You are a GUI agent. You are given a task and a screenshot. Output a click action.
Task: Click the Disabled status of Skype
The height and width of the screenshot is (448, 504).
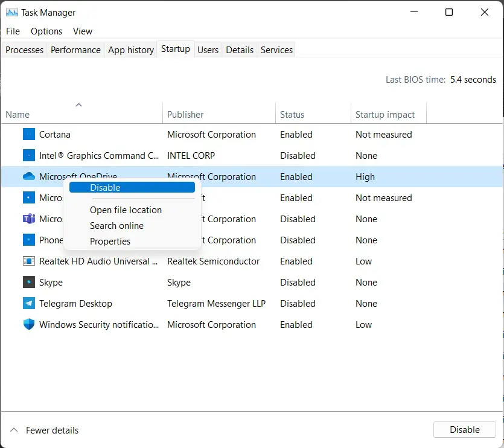click(x=298, y=283)
